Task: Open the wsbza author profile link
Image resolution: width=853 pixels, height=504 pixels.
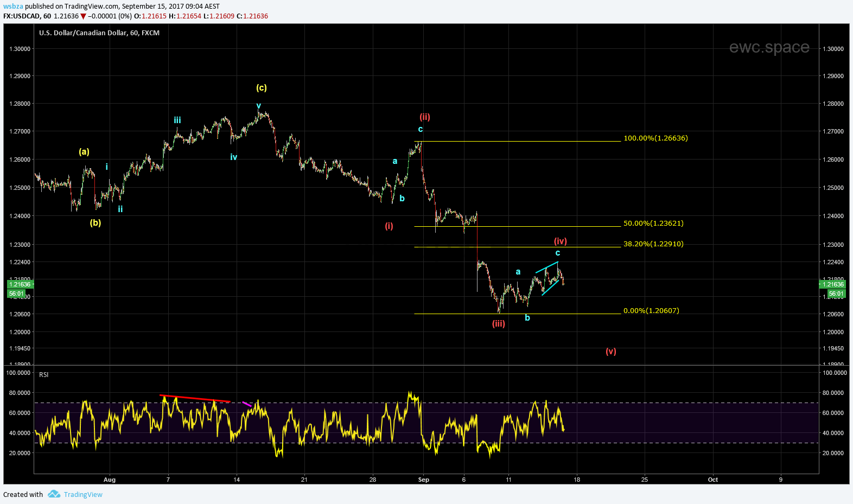Action: [12, 7]
